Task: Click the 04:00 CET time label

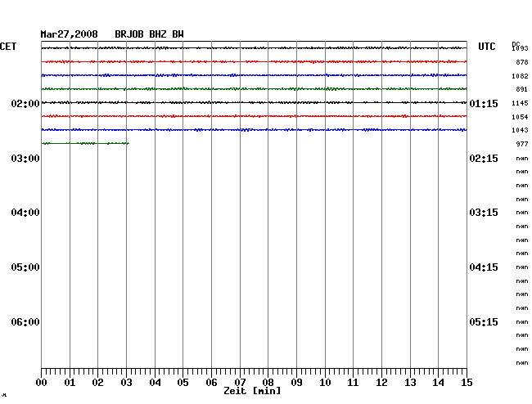Action: click(25, 213)
